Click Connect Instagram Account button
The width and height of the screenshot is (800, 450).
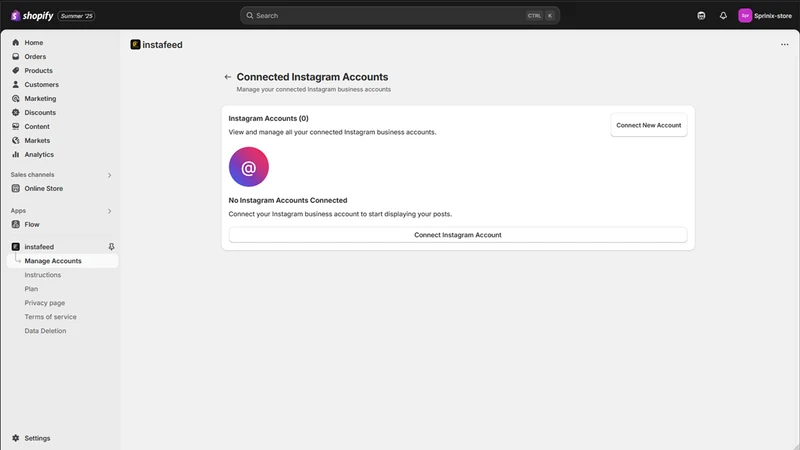point(458,235)
